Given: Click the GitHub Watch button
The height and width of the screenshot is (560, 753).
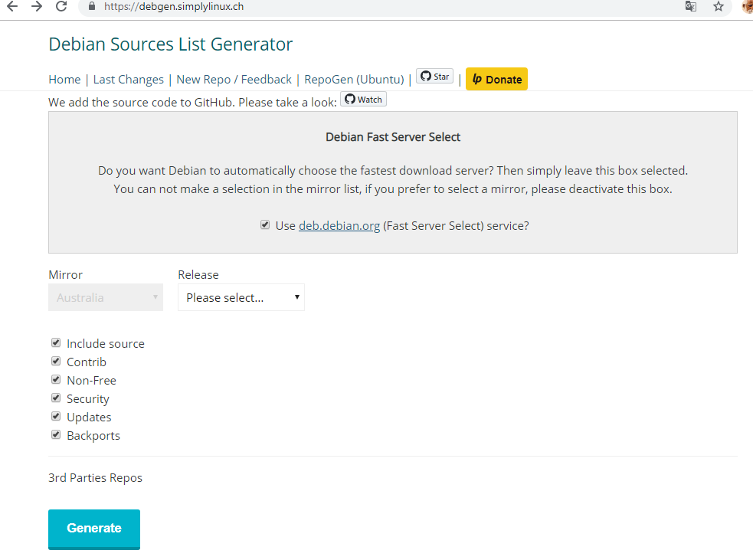Looking at the screenshot, I should (x=364, y=100).
